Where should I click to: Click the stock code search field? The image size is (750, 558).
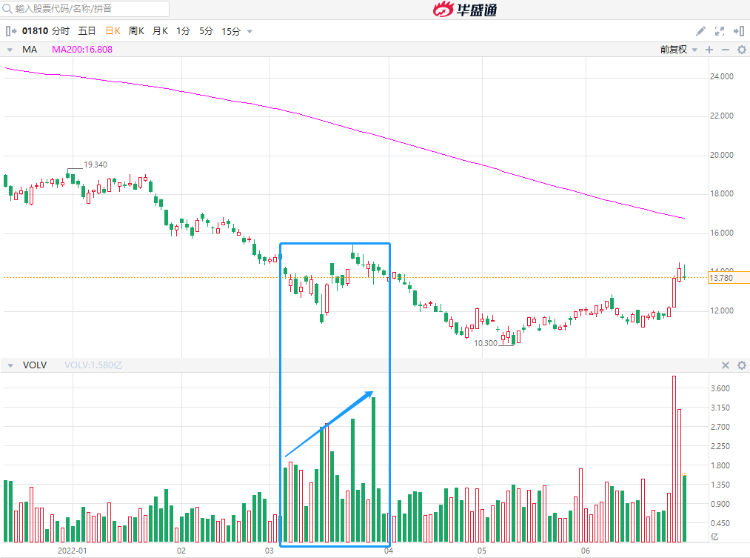click(x=90, y=8)
